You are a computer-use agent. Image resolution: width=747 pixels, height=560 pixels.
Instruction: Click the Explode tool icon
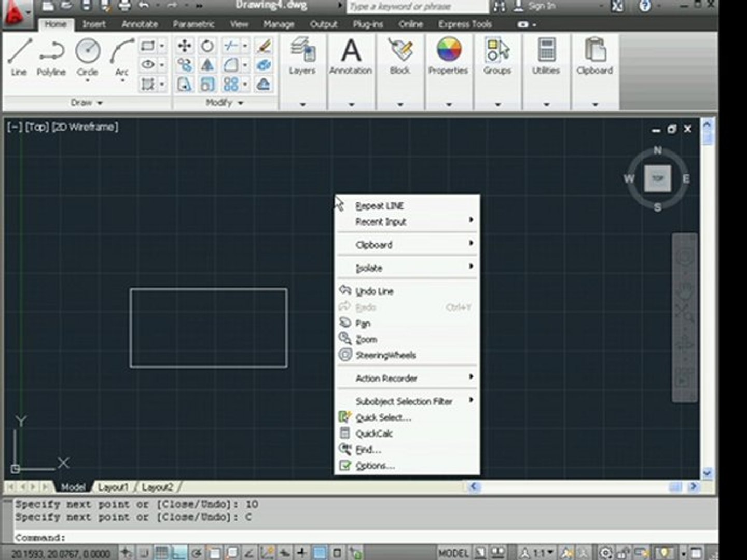264,65
